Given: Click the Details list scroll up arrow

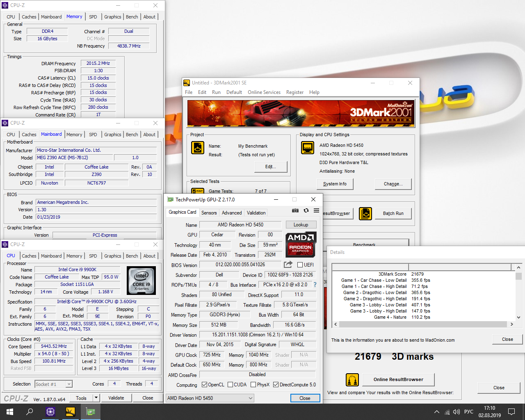Looking at the screenshot, I should tap(518, 267).
